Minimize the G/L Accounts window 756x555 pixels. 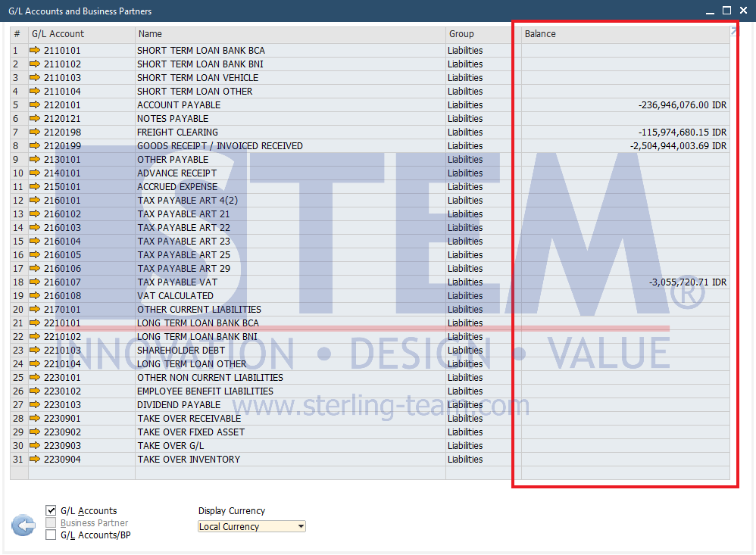710,11
